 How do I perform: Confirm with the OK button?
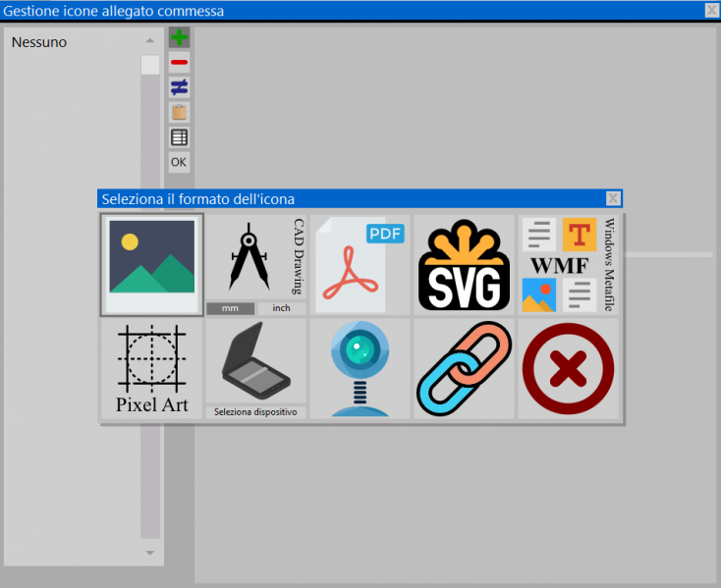coord(179,162)
